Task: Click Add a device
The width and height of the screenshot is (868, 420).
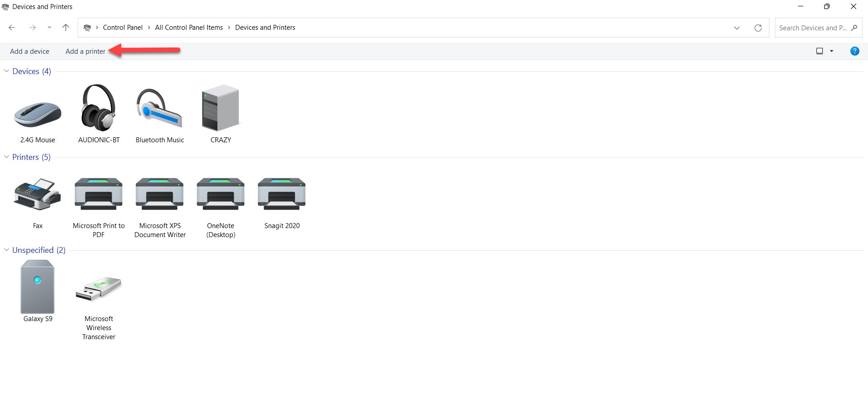Action: pos(29,51)
